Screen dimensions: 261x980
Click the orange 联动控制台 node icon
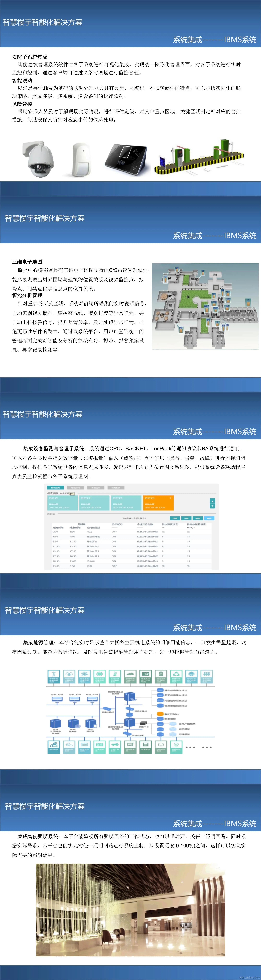(x=160, y=714)
